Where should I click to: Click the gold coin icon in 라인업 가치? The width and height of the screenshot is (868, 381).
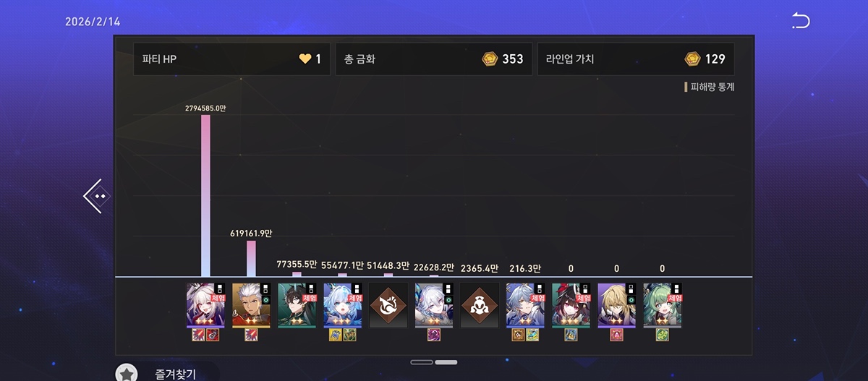click(x=692, y=59)
